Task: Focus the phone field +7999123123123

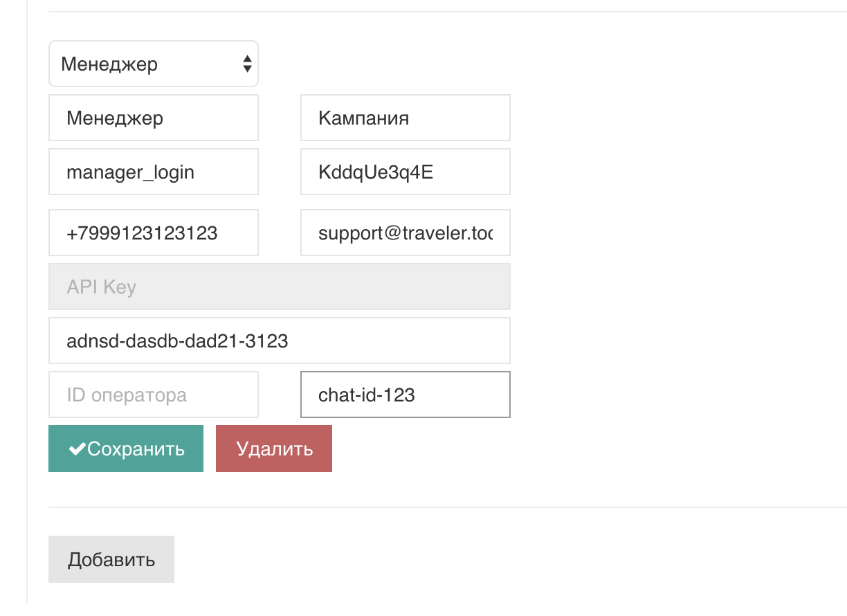Action: (x=153, y=233)
